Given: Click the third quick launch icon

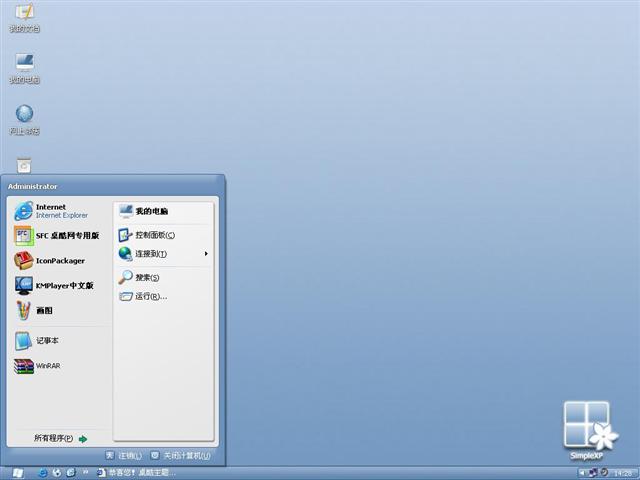Looking at the screenshot, I should (71, 473).
